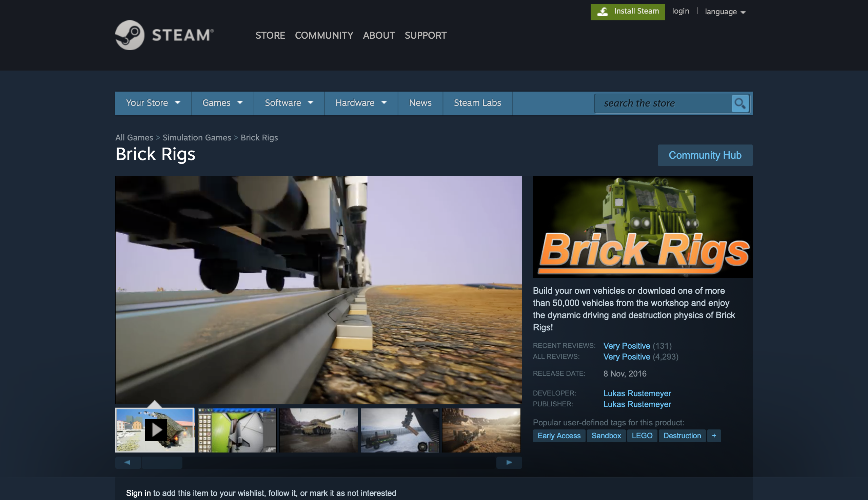
Task: Go to ABOUT in top navigation
Action: (x=379, y=35)
